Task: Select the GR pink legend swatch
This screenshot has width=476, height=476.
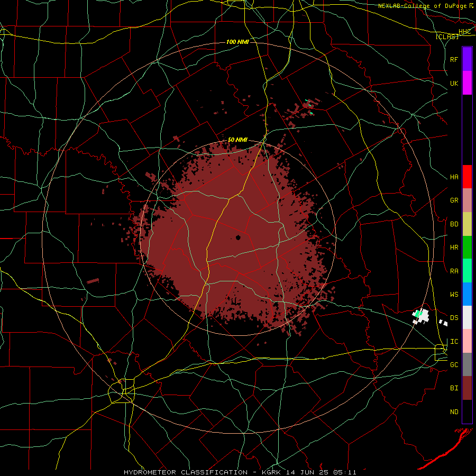Action: [467, 200]
